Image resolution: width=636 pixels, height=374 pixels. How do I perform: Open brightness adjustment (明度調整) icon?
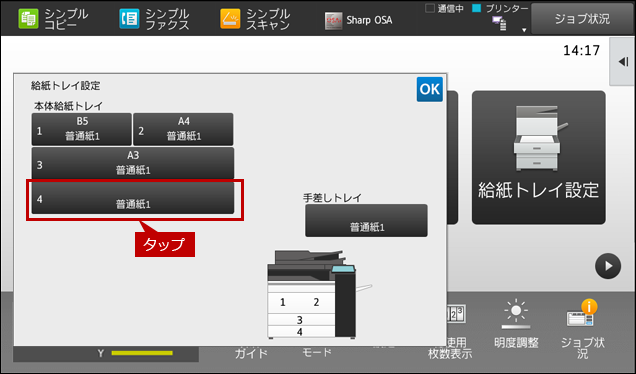(x=516, y=325)
